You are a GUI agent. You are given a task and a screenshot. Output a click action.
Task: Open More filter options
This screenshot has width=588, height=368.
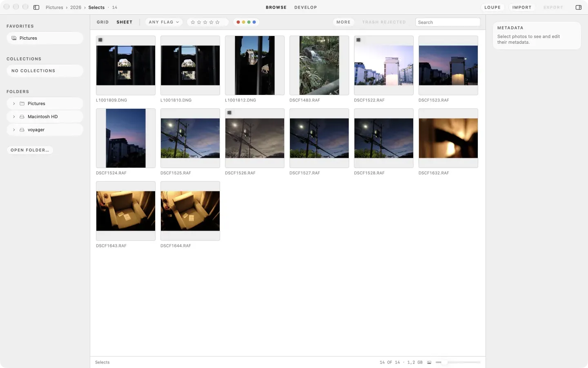(343, 22)
